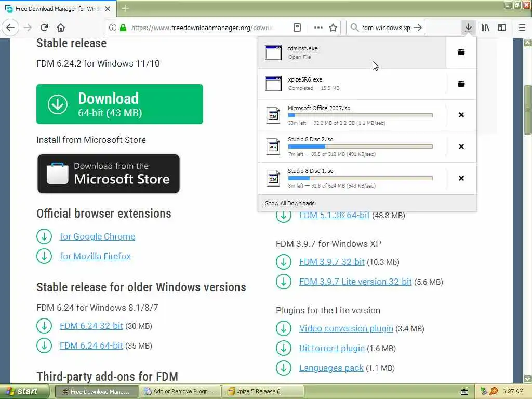Image resolution: width=532 pixels, height=399 pixels.
Task: Show sidebars toolbar button
Action: 502,28
